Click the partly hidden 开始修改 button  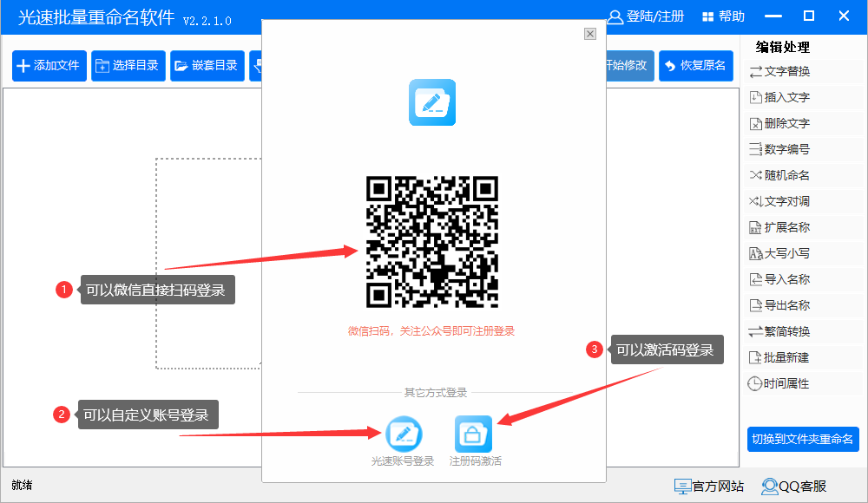point(630,66)
